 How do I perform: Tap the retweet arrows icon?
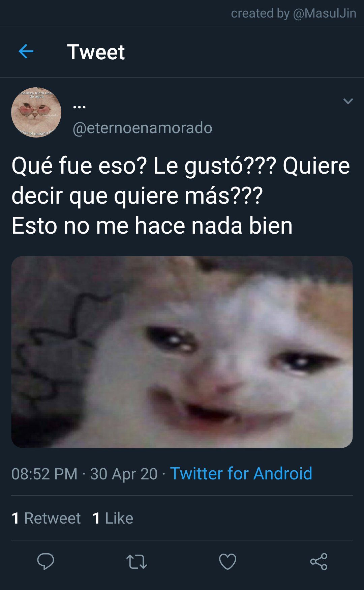coord(136,562)
